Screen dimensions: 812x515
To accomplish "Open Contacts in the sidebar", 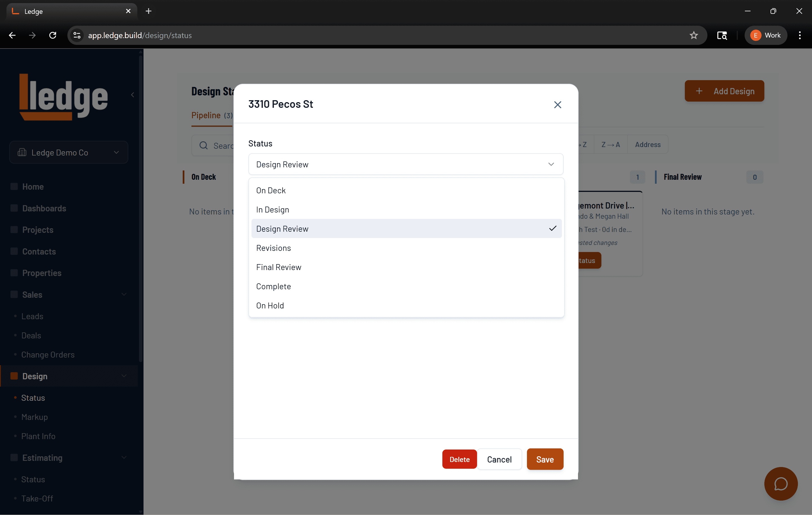I will click(x=39, y=251).
